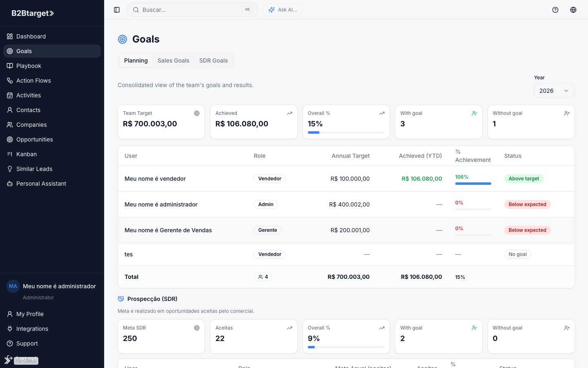Click the No goal badge
Screen dimensions: 588x368
point(518,254)
